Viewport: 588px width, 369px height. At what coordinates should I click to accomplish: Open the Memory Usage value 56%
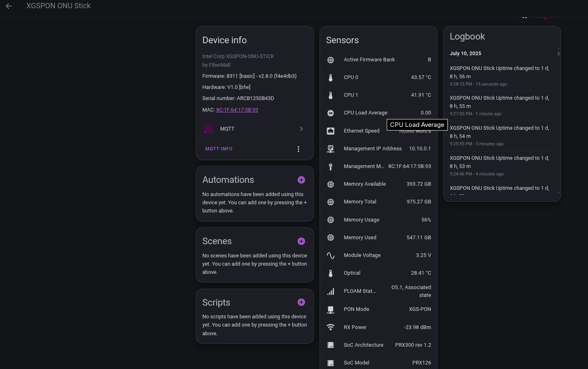pos(426,220)
